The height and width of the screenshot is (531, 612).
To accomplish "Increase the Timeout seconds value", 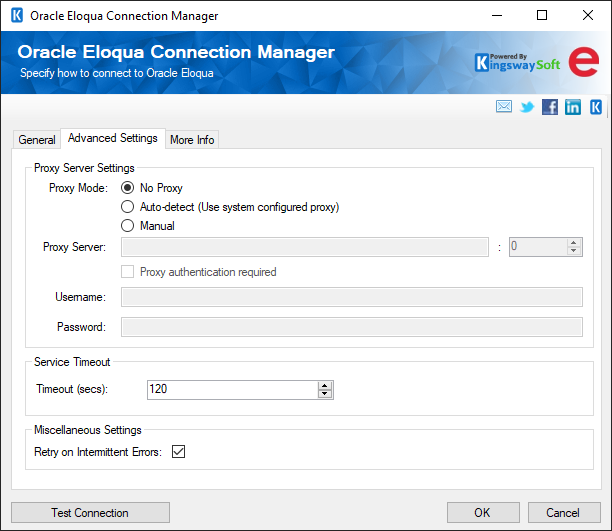I will point(325,386).
